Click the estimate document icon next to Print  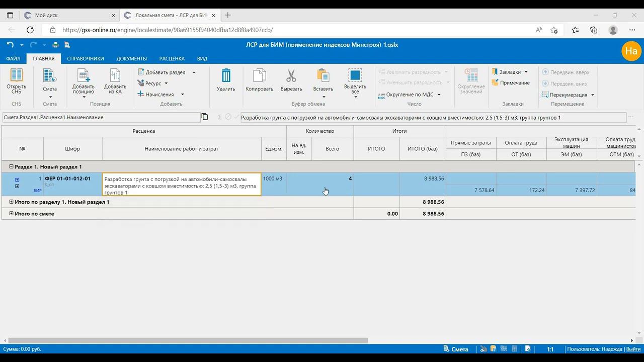click(67, 45)
